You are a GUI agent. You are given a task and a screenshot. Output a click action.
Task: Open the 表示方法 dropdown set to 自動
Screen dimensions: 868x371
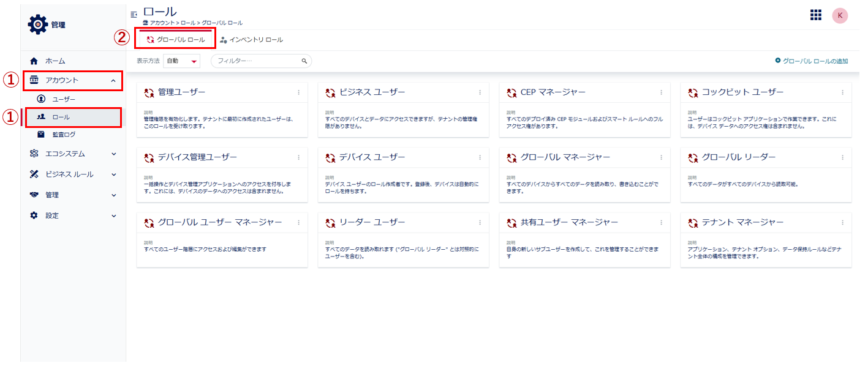coord(181,61)
